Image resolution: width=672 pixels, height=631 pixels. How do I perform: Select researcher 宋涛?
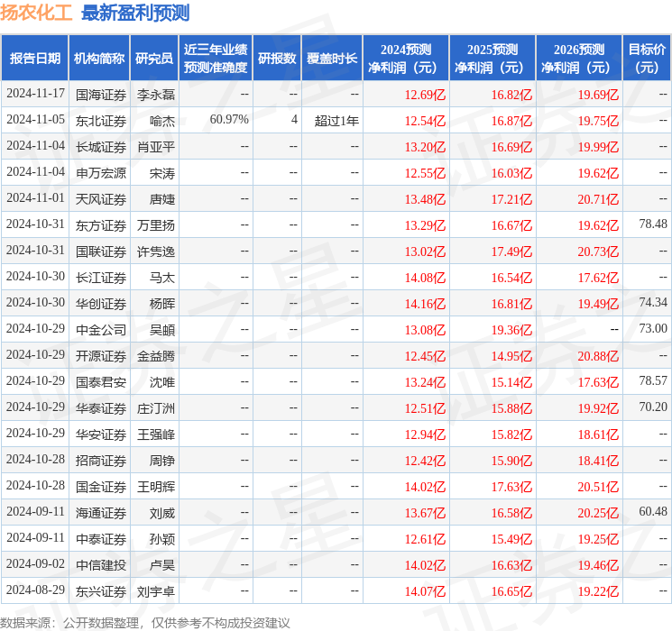[162, 173]
